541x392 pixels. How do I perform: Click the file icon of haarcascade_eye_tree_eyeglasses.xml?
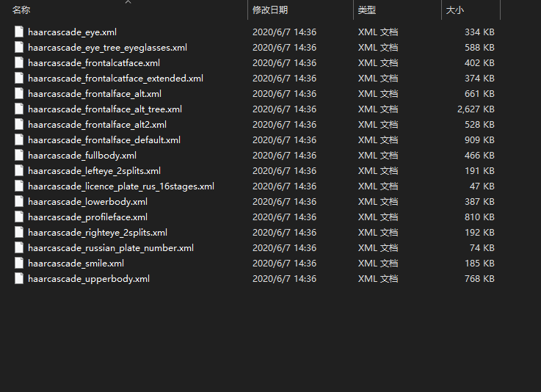tap(19, 47)
